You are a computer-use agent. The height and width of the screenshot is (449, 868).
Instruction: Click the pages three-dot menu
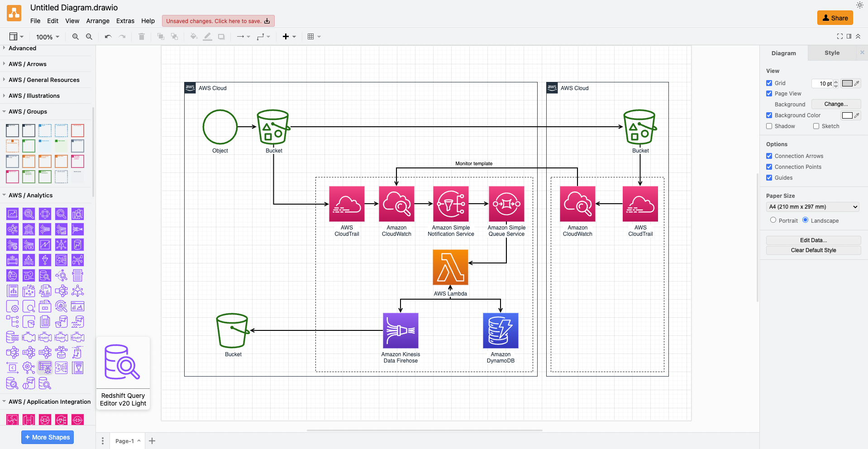[103, 441]
